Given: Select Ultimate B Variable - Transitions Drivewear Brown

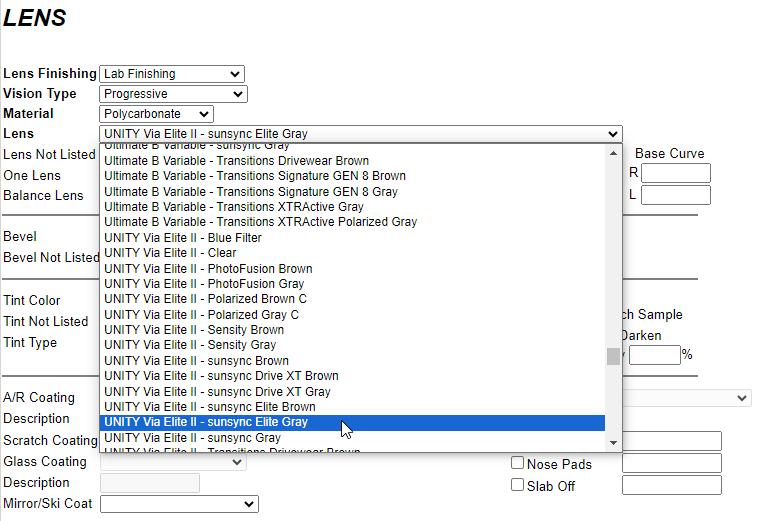Looking at the screenshot, I should point(236,161).
